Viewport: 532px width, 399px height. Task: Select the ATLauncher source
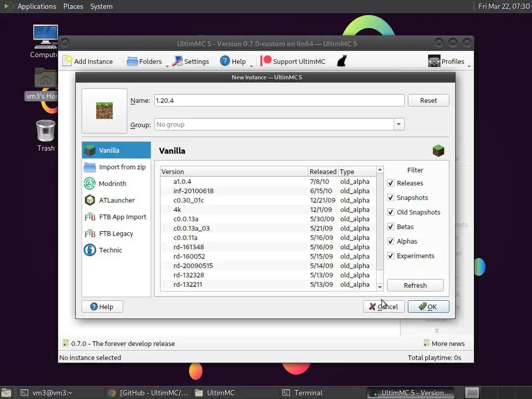pyautogui.click(x=116, y=200)
